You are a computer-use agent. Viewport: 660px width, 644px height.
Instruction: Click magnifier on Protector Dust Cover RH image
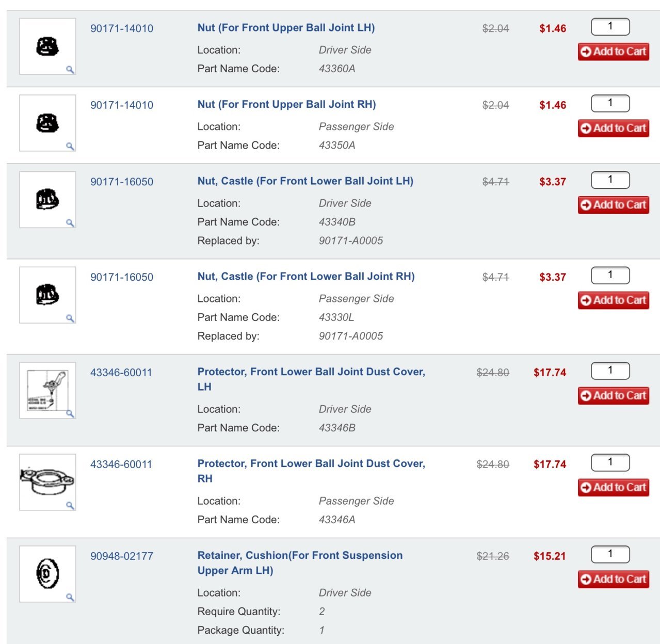coord(70,506)
